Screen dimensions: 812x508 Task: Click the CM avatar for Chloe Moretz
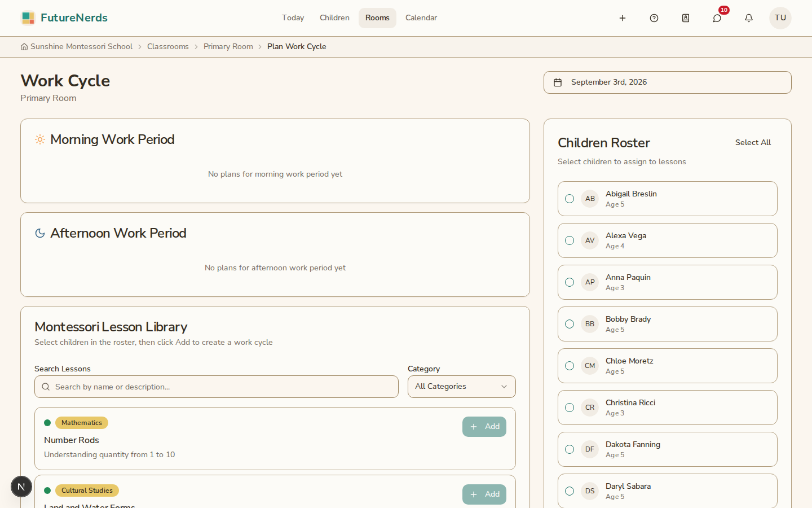pyautogui.click(x=590, y=366)
